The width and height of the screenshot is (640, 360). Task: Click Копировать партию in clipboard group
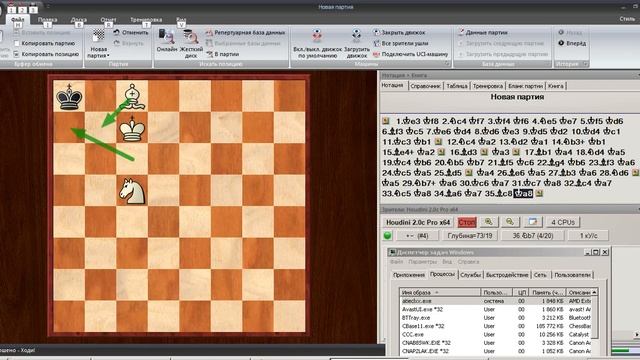tap(44, 43)
